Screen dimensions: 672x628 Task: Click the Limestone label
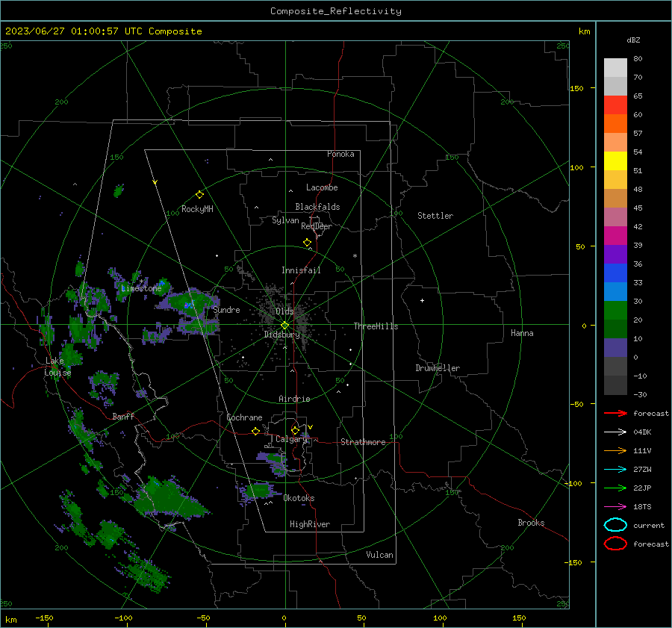pyautogui.click(x=141, y=288)
